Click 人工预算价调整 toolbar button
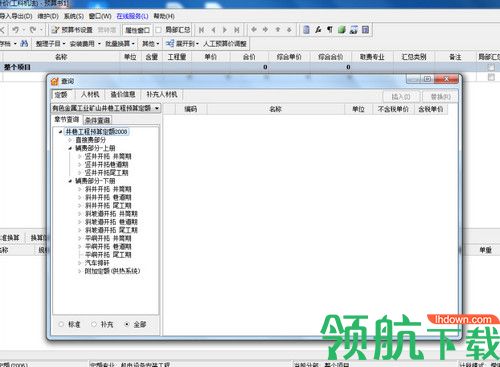500x367 pixels. 225,44
